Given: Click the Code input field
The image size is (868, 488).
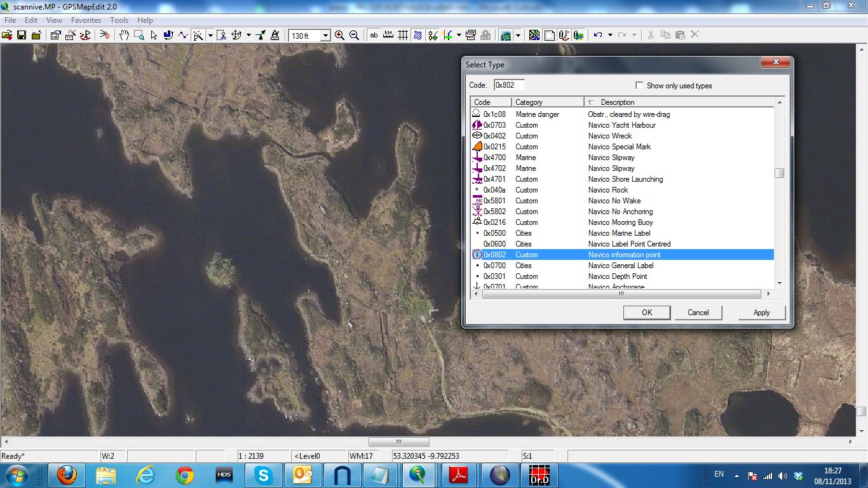Looking at the screenshot, I should (x=509, y=85).
